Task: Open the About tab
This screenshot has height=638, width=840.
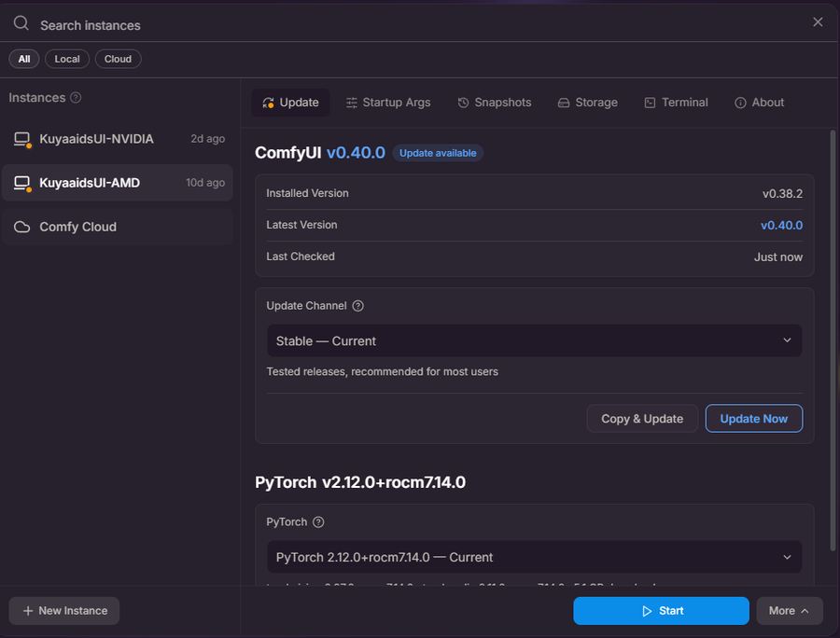Action: (x=759, y=103)
